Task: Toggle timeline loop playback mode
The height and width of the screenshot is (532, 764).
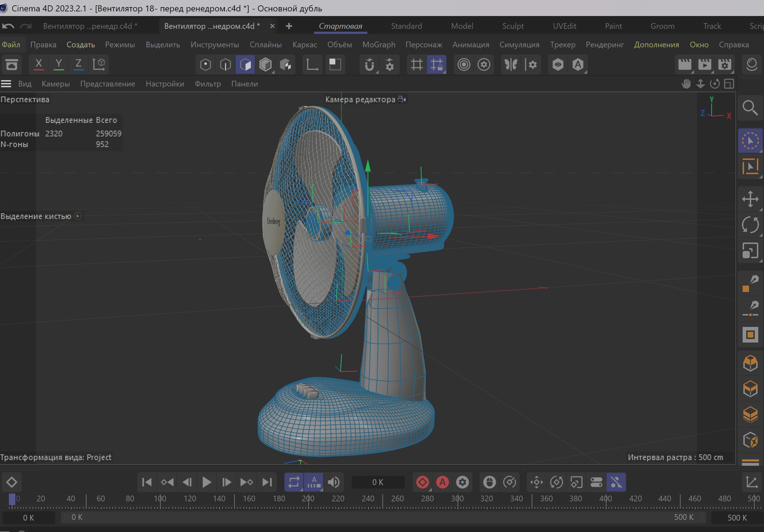Action: (x=294, y=482)
